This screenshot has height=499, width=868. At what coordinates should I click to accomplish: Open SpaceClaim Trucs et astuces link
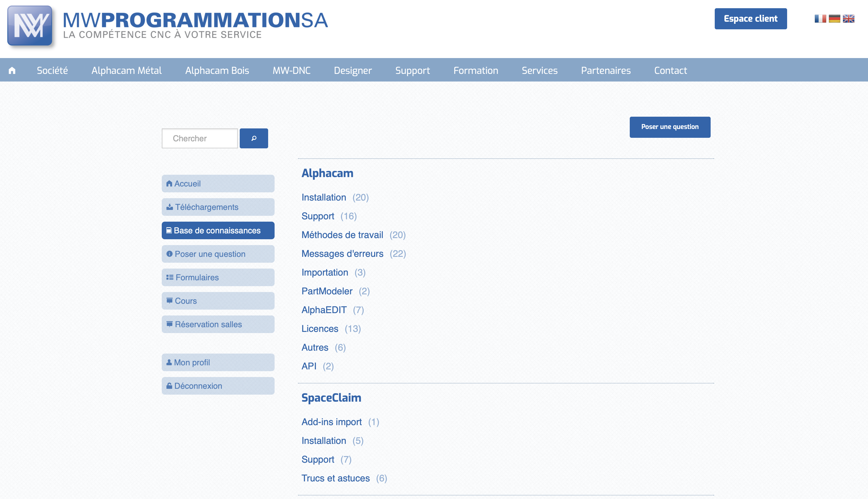pyautogui.click(x=335, y=478)
